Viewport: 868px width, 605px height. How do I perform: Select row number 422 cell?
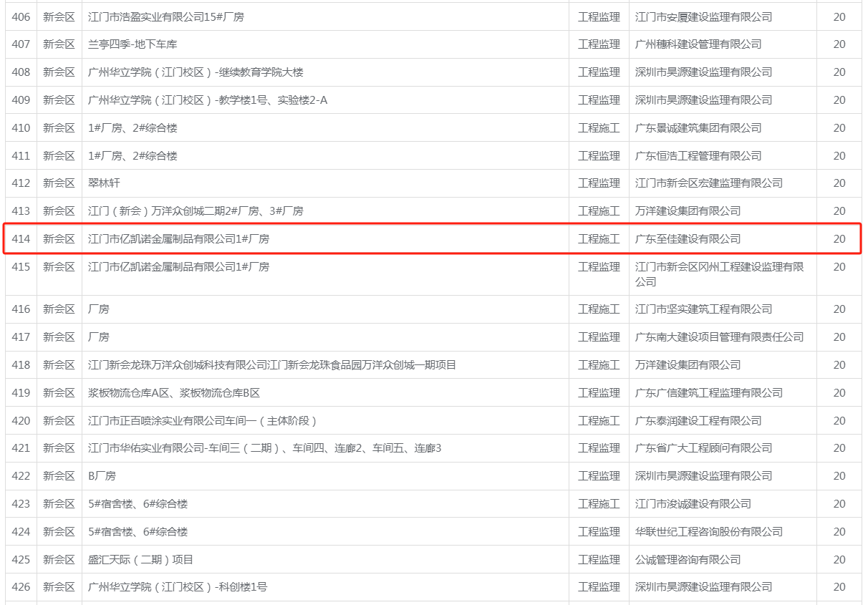click(21, 476)
